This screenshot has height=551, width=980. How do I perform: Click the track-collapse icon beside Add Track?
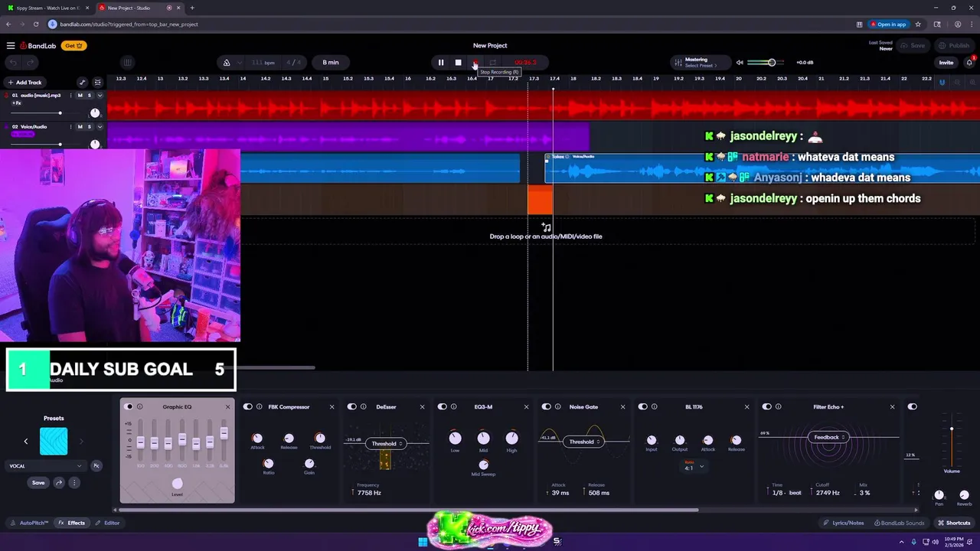pyautogui.click(x=97, y=82)
